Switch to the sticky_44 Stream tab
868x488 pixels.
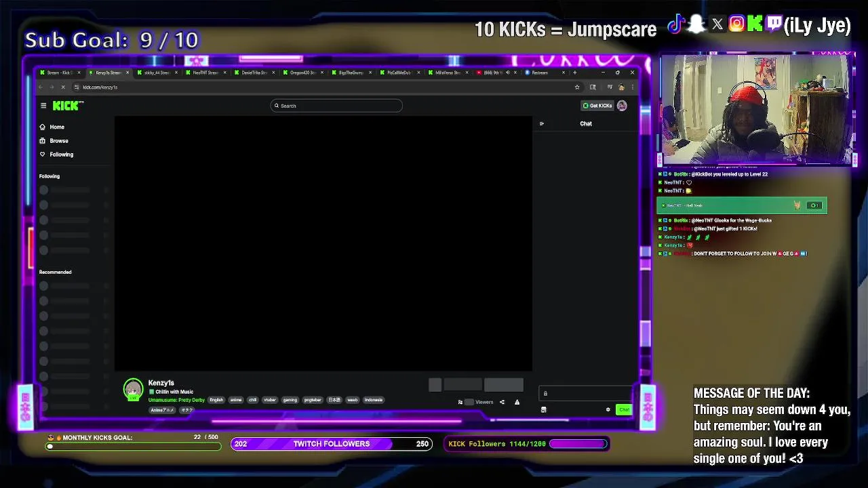point(156,73)
